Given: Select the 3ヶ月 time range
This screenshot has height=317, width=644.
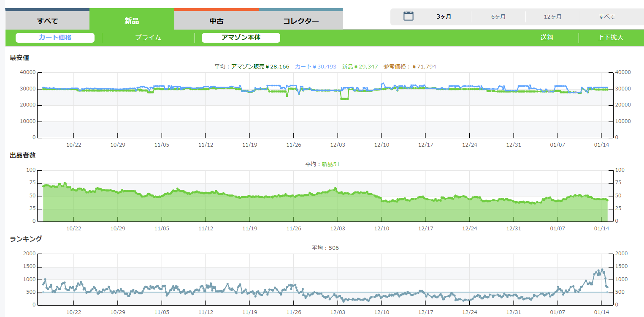Looking at the screenshot, I should [444, 17].
